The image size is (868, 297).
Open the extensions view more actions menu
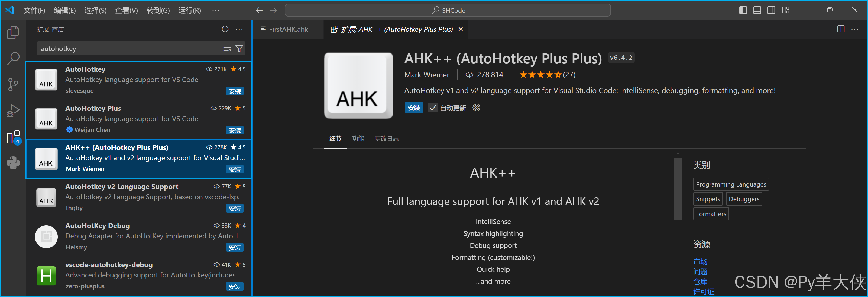pyautogui.click(x=239, y=29)
